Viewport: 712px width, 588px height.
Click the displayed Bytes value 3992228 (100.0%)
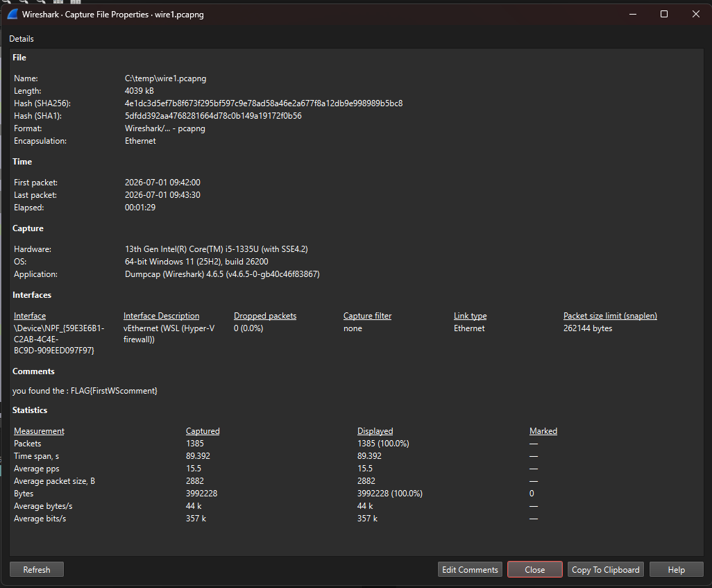coord(390,494)
